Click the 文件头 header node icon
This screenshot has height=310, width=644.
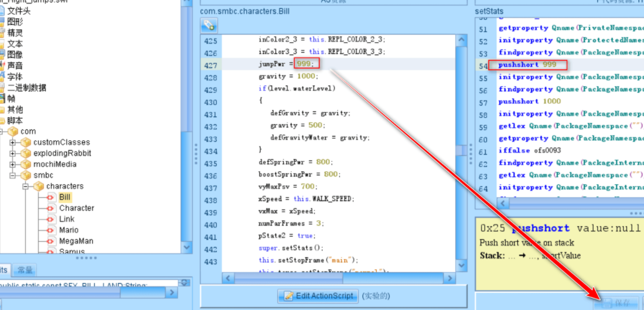[2, 11]
